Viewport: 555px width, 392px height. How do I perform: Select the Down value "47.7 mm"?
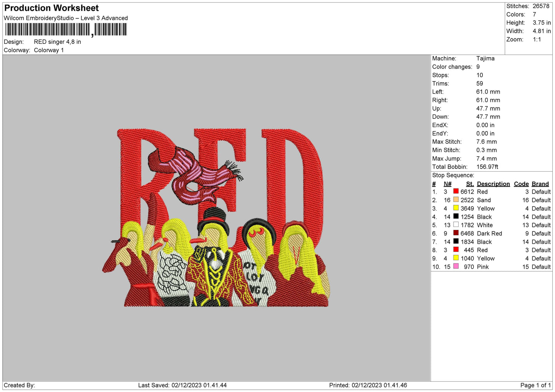488,117
